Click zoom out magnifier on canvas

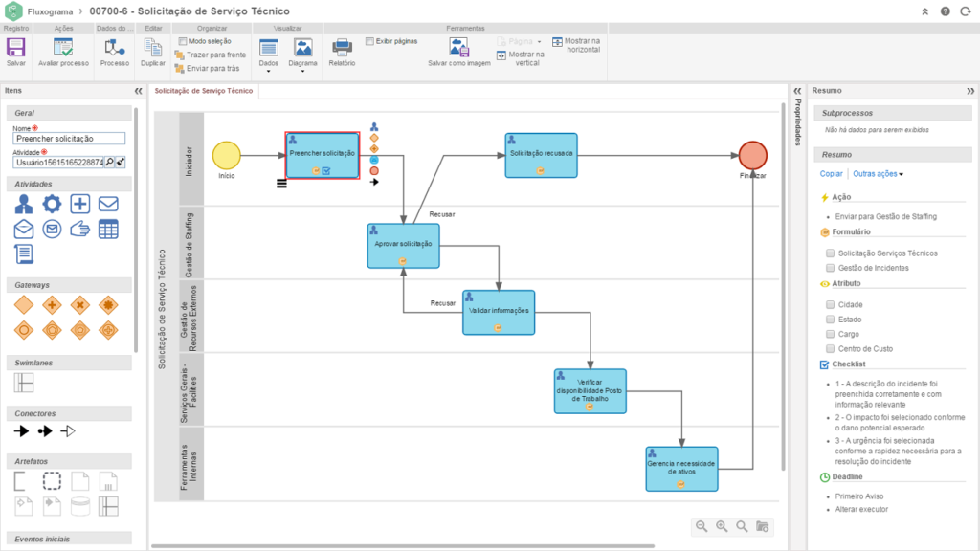pos(702,526)
